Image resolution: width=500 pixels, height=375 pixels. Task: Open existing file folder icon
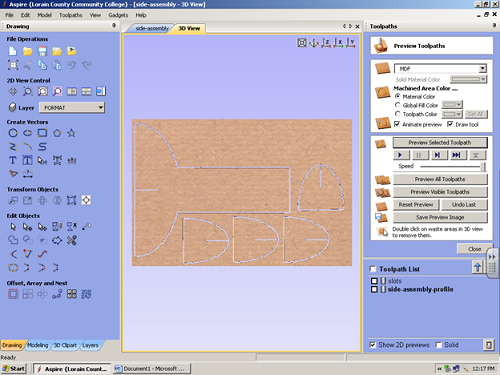(27, 51)
